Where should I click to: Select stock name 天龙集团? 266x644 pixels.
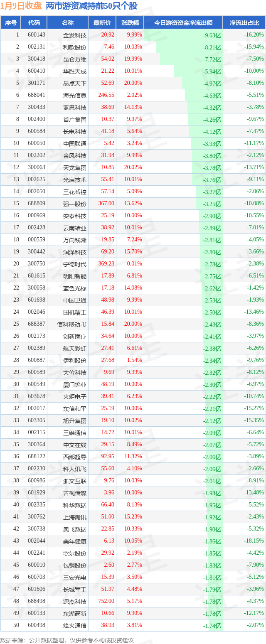(x=75, y=167)
